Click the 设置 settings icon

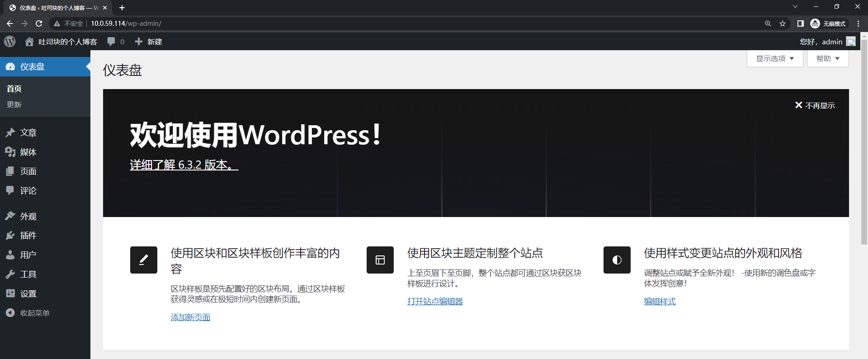[x=10, y=293]
